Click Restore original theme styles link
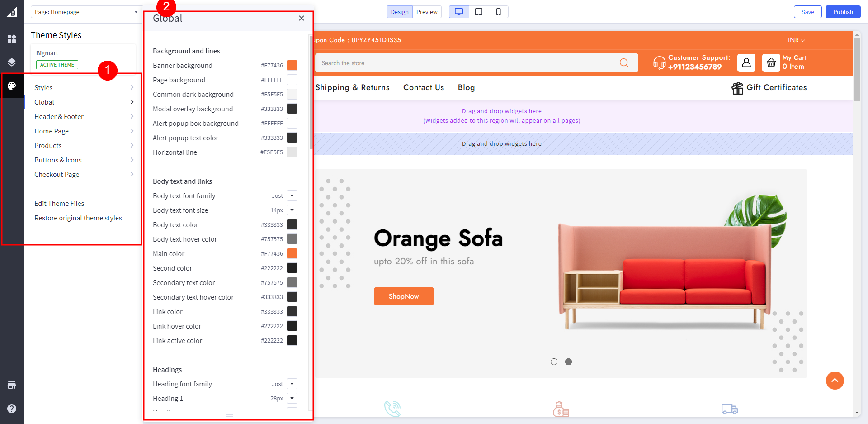Viewport: 868px width, 424px height. [x=78, y=218]
